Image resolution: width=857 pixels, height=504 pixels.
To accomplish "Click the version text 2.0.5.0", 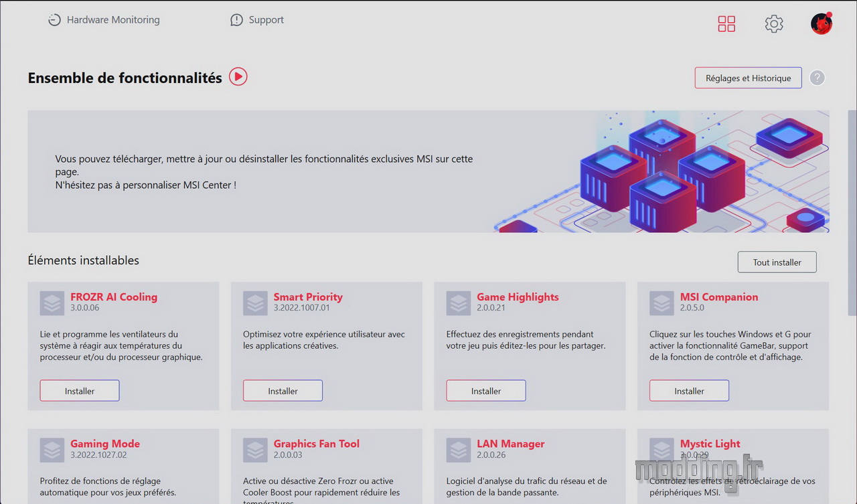I will coord(692,308).
